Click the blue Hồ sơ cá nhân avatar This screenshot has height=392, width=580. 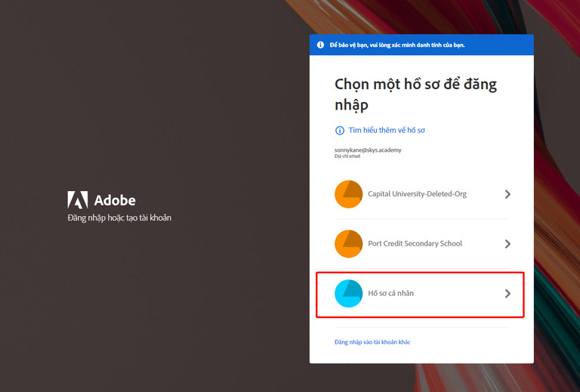(348, 294)
